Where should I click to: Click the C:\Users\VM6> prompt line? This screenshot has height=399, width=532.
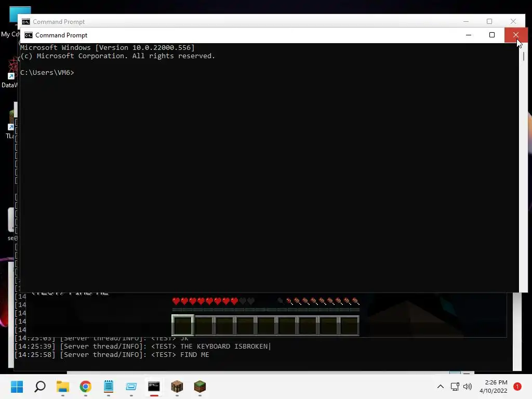(47, 73)
